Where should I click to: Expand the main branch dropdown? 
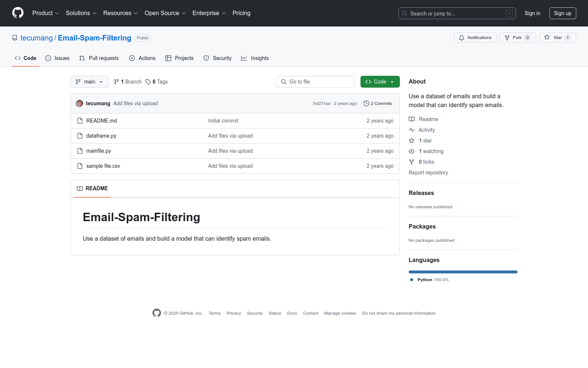(89, 82)
